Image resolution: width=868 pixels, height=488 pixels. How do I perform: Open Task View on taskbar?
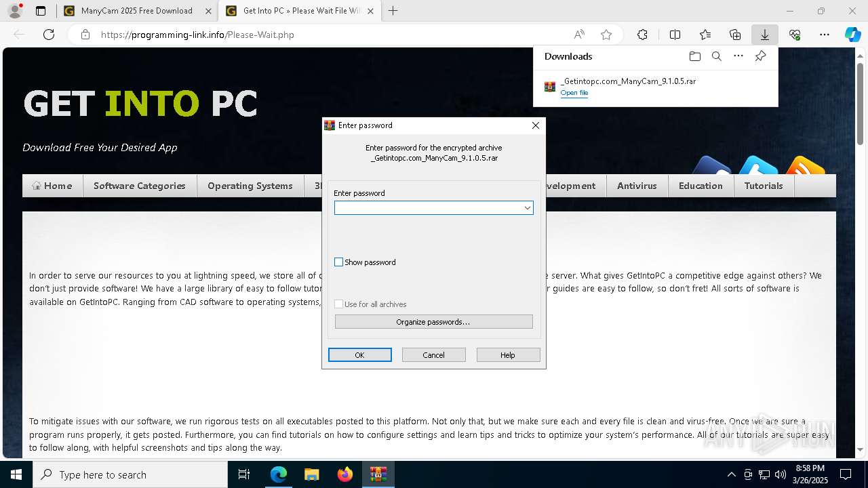244,474
